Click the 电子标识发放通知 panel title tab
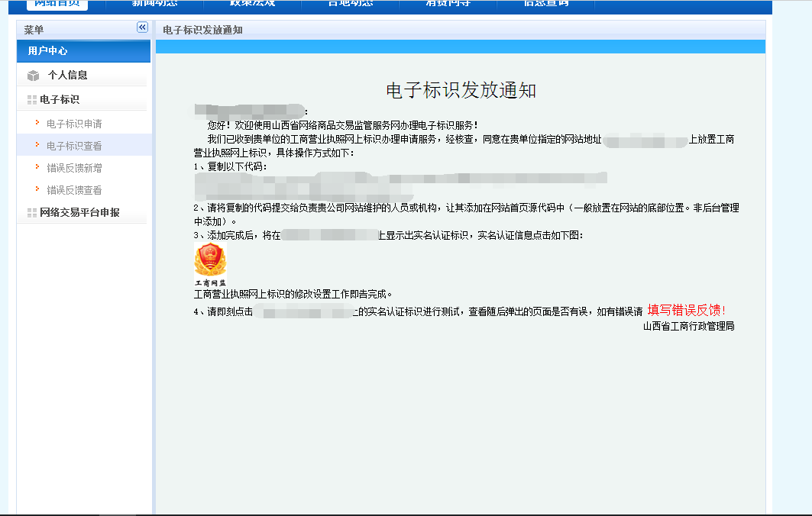The image size is (812, 516). [202, 30]
